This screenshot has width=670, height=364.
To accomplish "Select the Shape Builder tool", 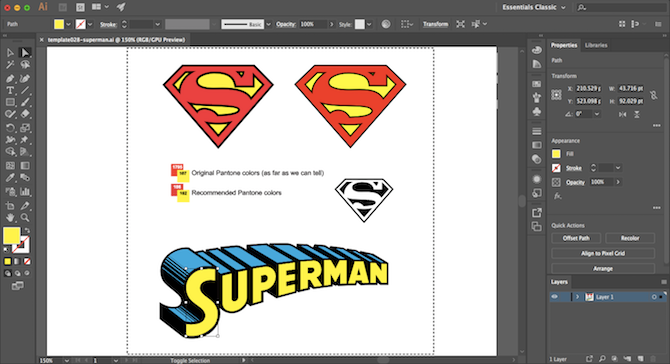I will [10, 152].
